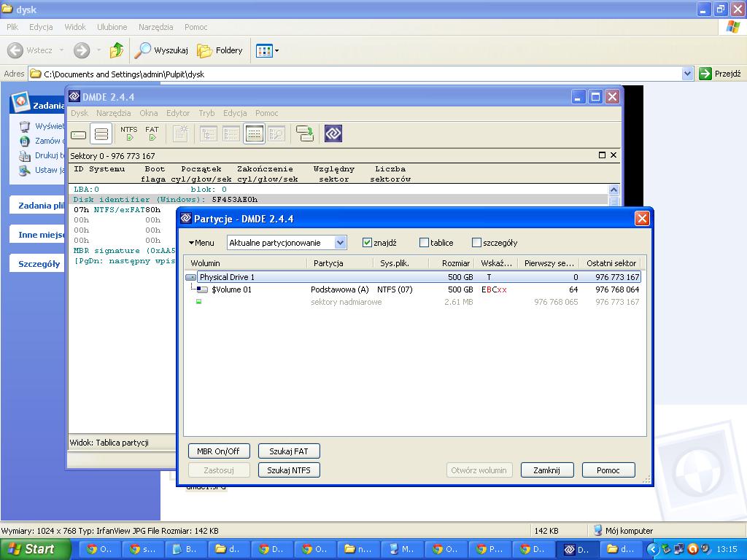
Task: Click the $Volume 01 partition icon
Action: (x=203, y=289)
